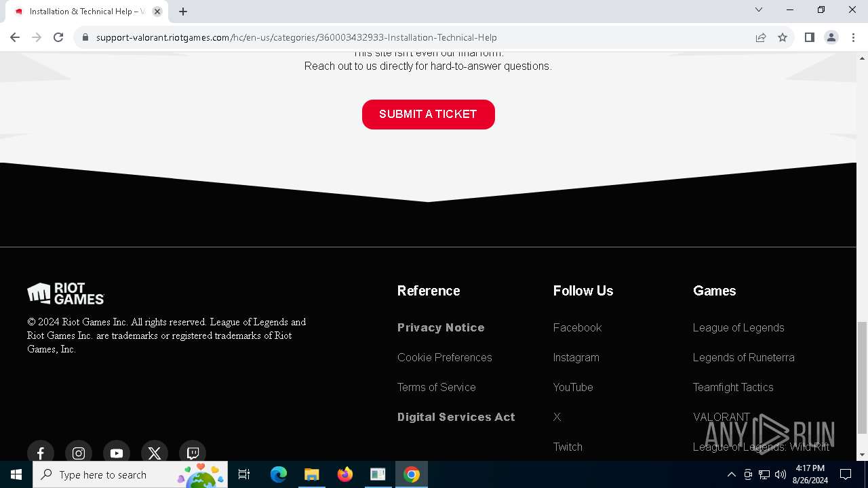Open the Chrome profile menu
Image resolution: width=868 pixels, height=488 pixels.
coord(831,37)
